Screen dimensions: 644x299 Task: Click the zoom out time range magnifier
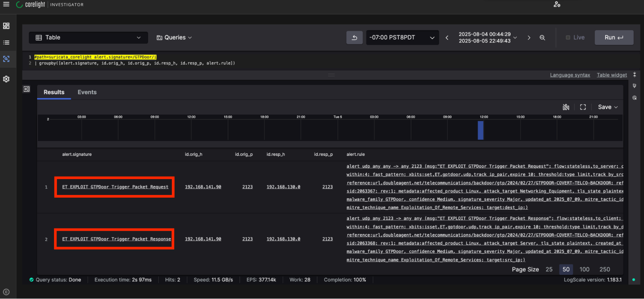(x=542, y=38)
